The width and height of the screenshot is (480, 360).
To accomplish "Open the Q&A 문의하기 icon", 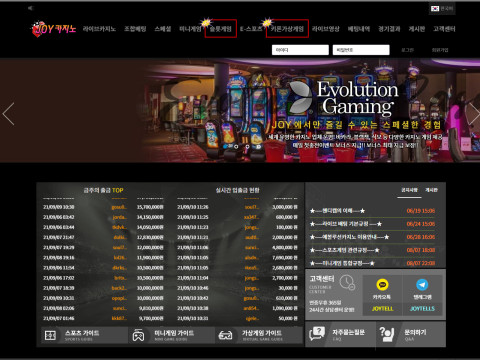I will tap(387, 334).
